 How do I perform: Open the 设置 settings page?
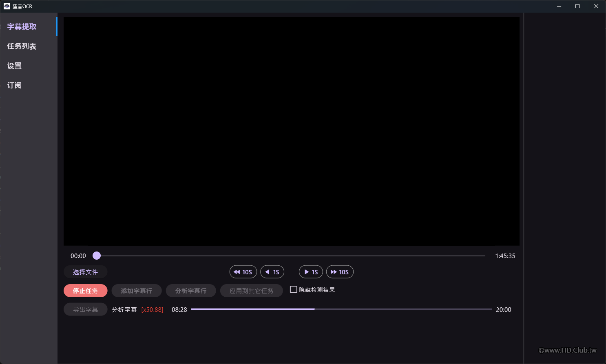click(14, 66)
